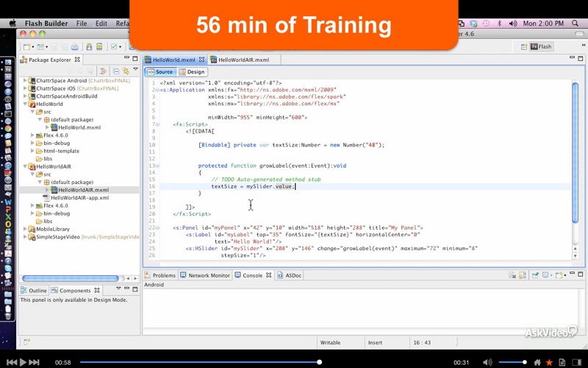The image size is (588, 368).
Task: Collapse the HelloWorld project
Action: coord(25,104)
